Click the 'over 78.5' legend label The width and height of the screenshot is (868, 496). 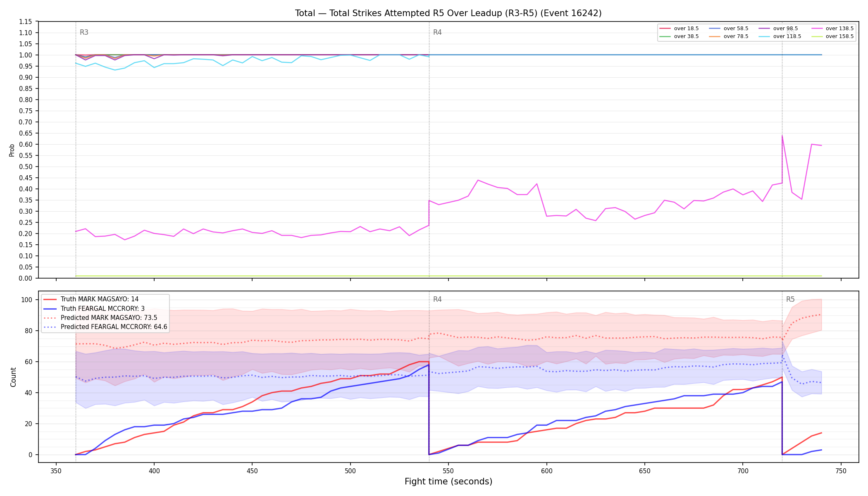pos(736,36)
